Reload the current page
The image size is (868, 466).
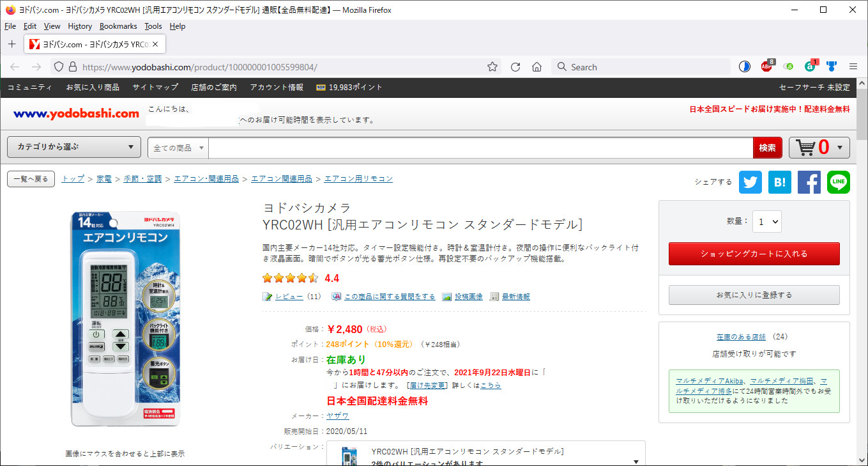[x=515, y=67]
